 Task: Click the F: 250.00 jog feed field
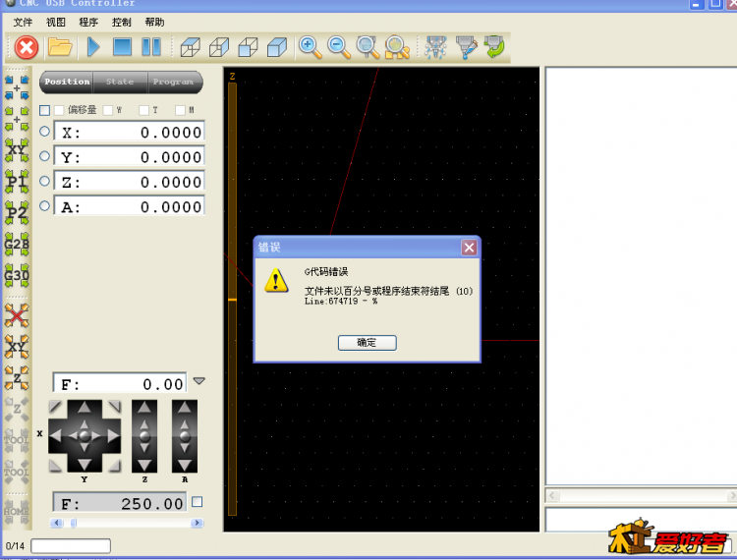120,503
